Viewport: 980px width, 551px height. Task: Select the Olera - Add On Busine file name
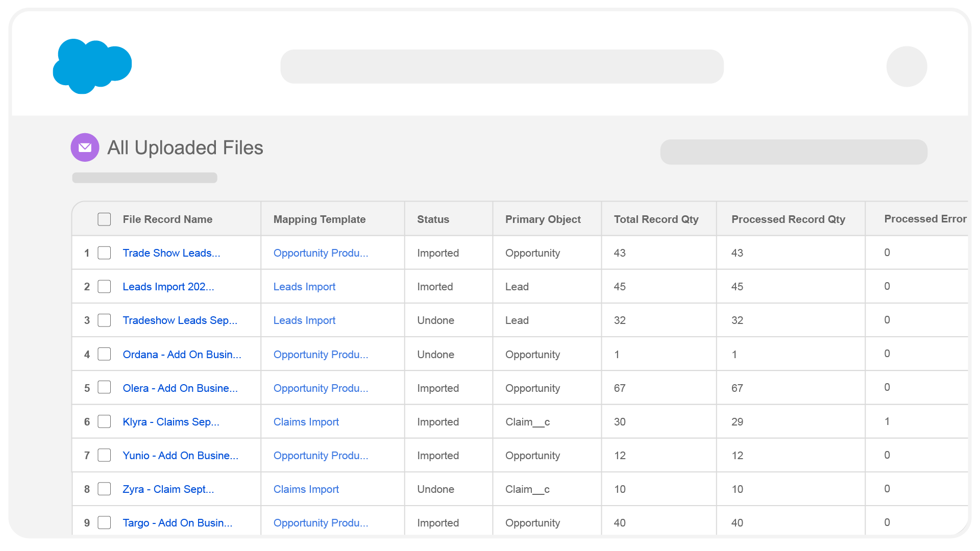(179, 388)
